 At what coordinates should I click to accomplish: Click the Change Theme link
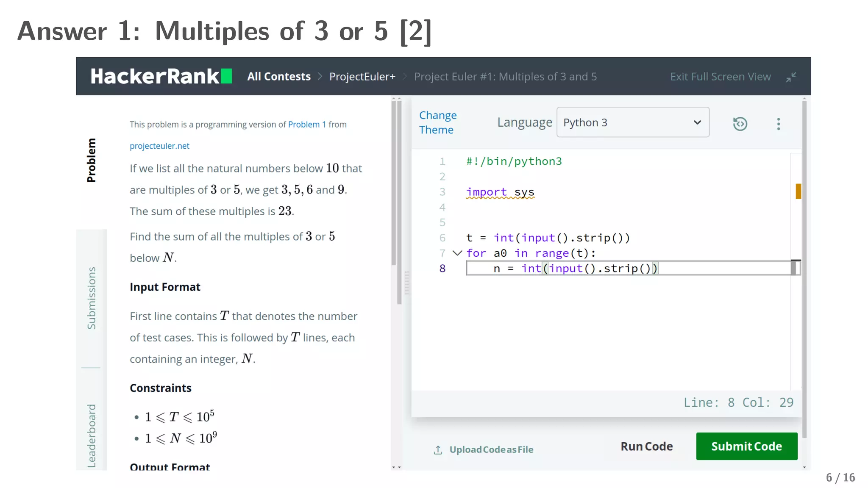[x=438, y=122]
